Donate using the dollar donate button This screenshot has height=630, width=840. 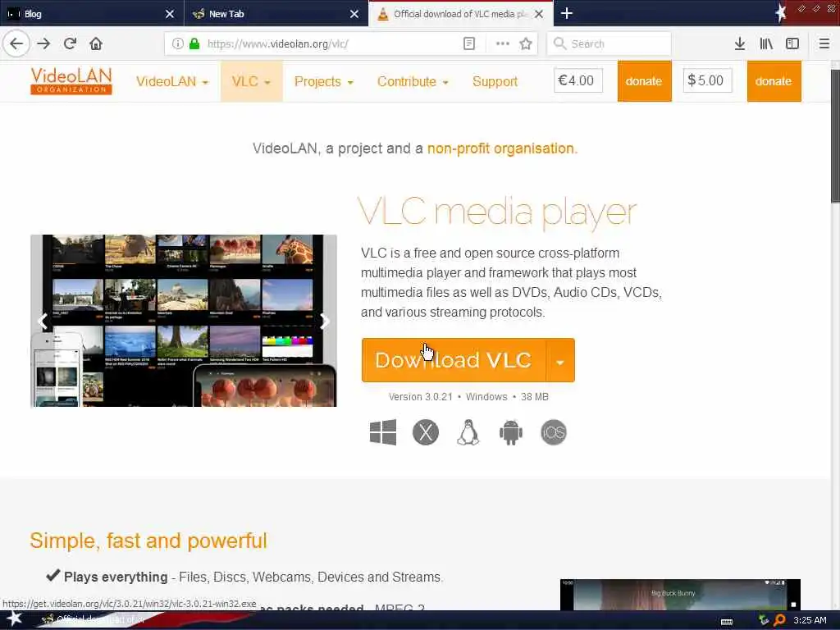[774, 81]
